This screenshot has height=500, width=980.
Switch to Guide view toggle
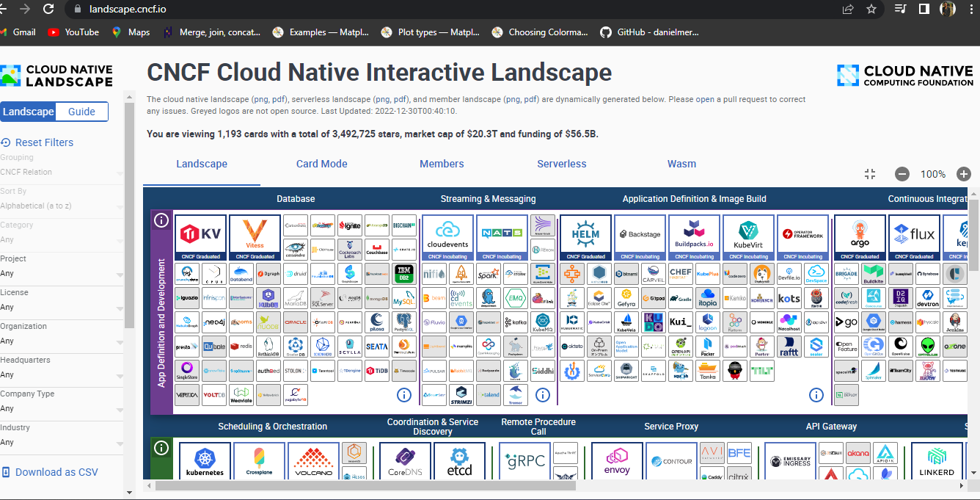pos(81,112)
